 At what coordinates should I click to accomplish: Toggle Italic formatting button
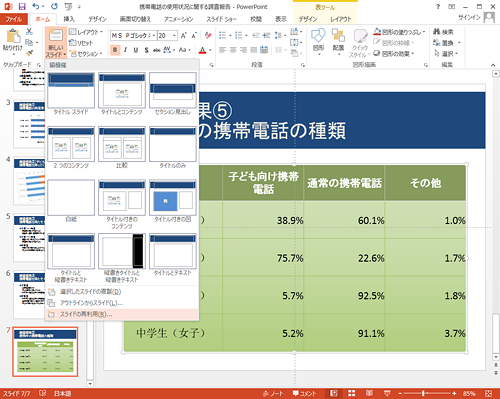click(x=125, y=50)
